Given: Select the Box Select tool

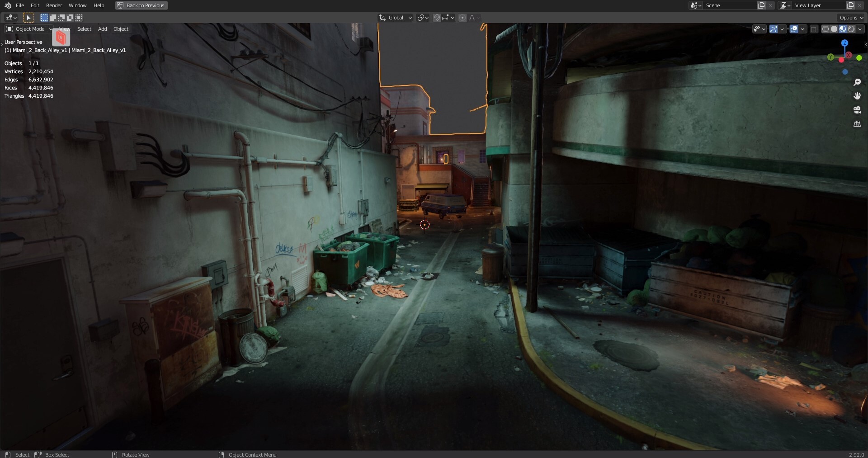Looking at the screenshot, I should click(x=44, y=17).
